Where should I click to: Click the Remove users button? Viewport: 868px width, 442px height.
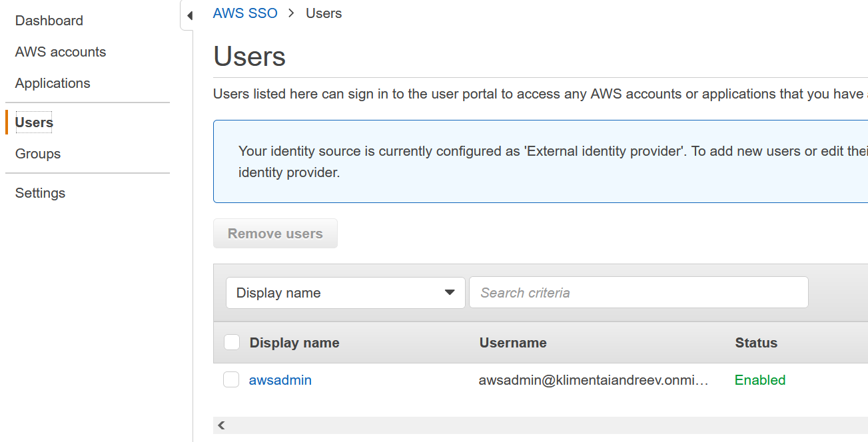point(275,234)
